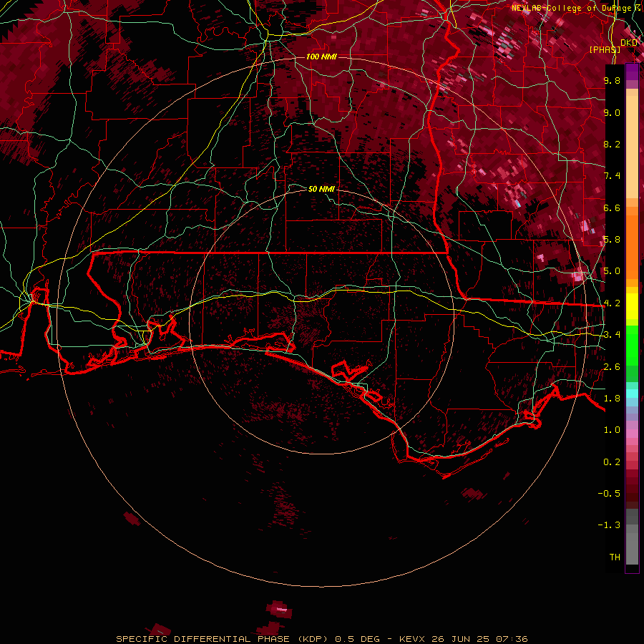Click the 7.4 scale value
The height and width of the screenshot is (644, 644).
tap(612, 176)
